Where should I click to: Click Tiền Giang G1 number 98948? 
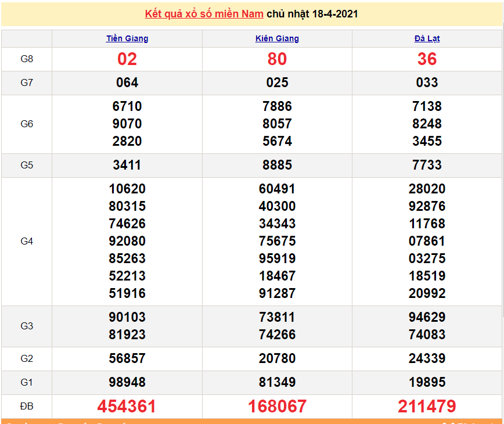pyautogui.click(x=127, y=382)
